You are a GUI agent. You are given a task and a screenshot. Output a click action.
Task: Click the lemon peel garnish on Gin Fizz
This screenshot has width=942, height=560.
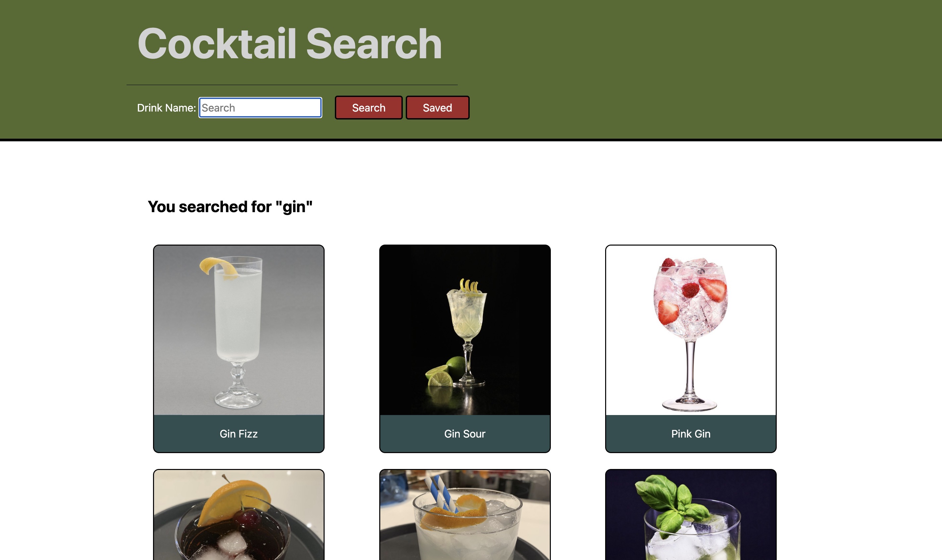(218, 267)
